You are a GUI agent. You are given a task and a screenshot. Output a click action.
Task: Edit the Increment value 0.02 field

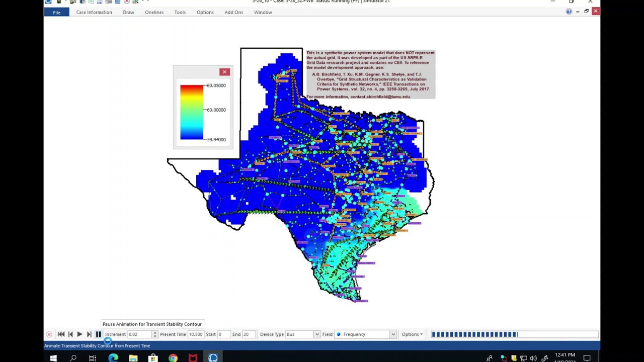pyautogui.click(x=139, y=334)
